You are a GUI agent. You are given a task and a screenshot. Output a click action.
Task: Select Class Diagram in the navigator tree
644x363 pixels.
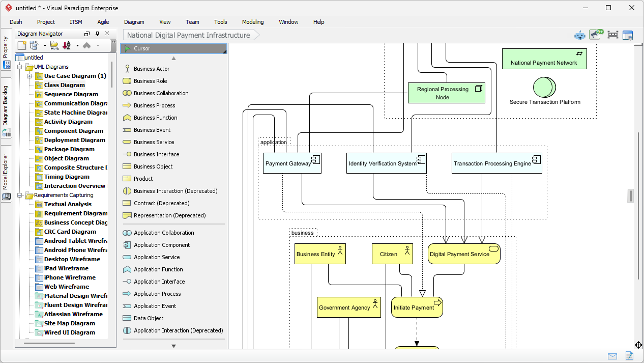[64, 85]
